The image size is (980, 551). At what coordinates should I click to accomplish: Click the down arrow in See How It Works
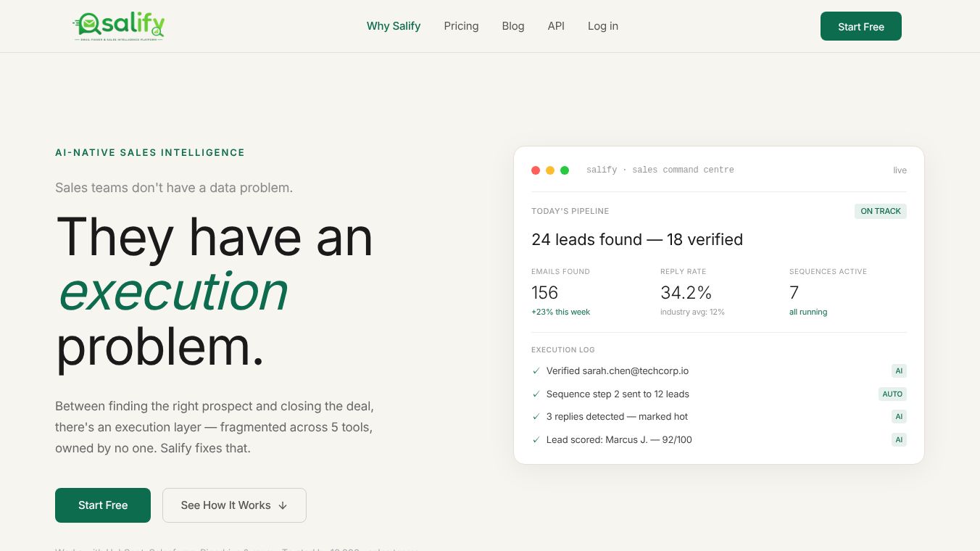283,505
